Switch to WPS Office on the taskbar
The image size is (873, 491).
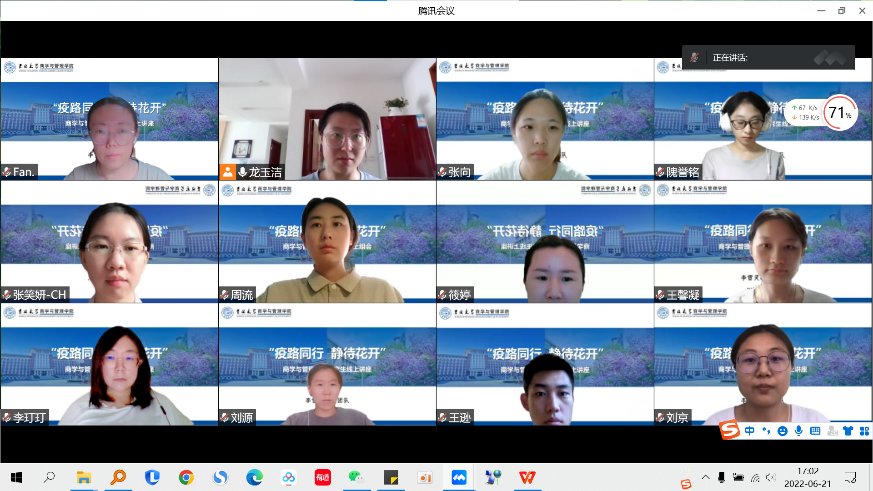(527, 477)
